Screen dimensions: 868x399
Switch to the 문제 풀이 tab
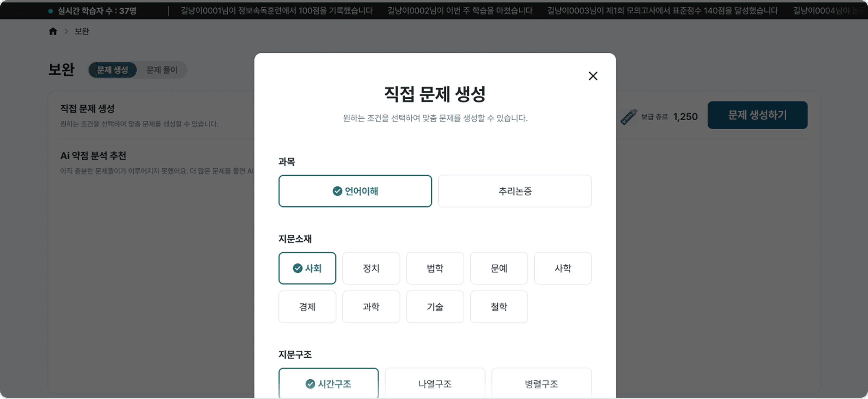tap(162, 70)
